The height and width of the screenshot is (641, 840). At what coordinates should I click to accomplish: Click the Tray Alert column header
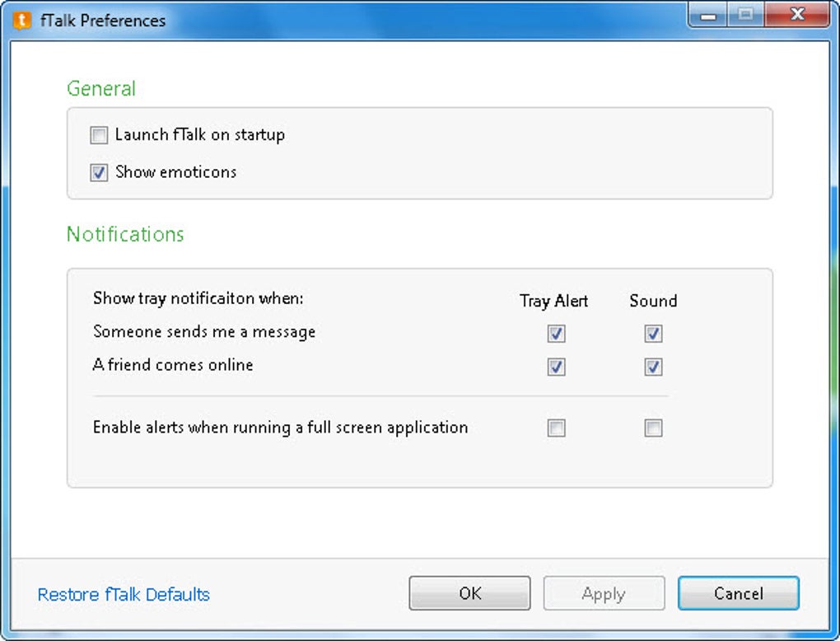click(x=554, y=301)
